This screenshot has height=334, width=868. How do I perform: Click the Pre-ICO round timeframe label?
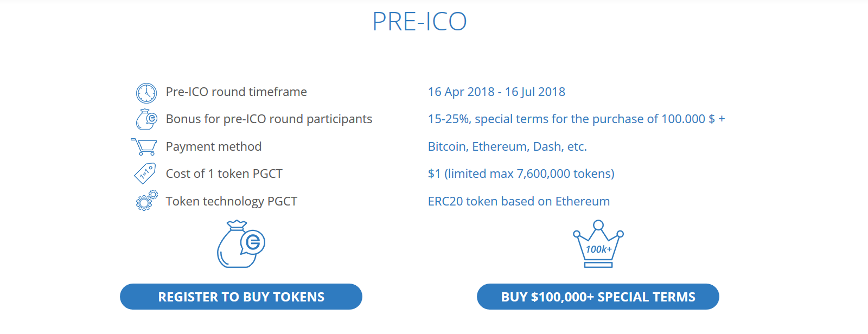click(236, 92)
